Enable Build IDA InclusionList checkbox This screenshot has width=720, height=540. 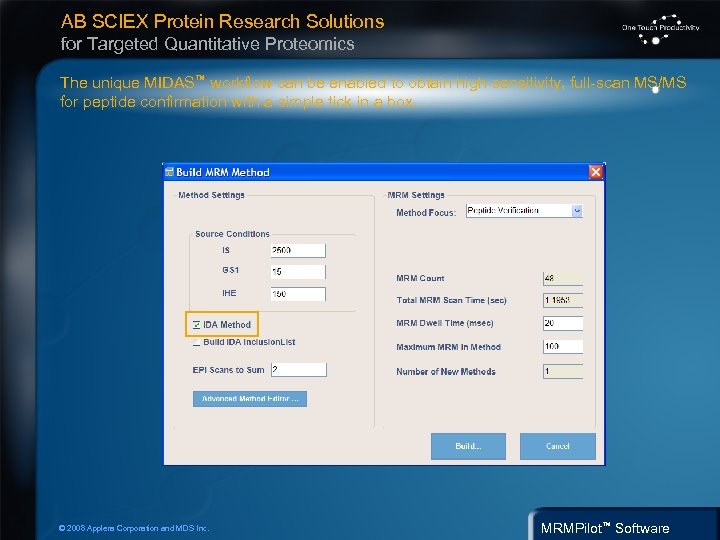tap(197, 342)
